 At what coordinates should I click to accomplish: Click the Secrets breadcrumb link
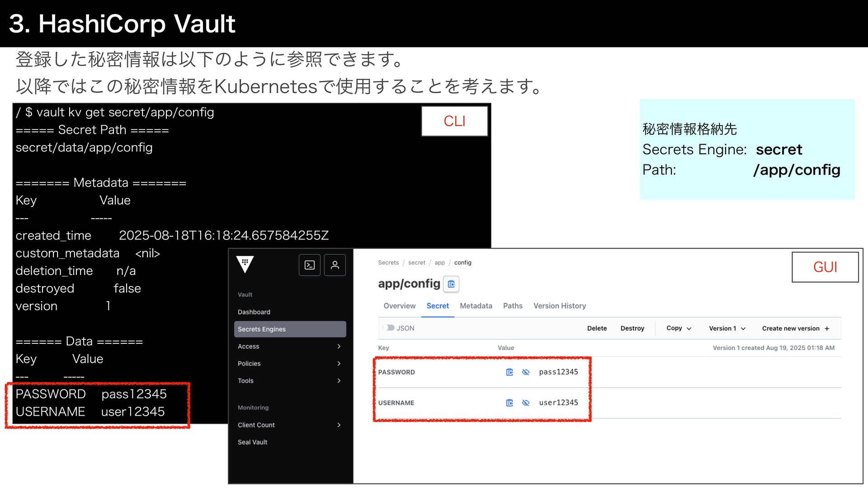coord(388,263)
